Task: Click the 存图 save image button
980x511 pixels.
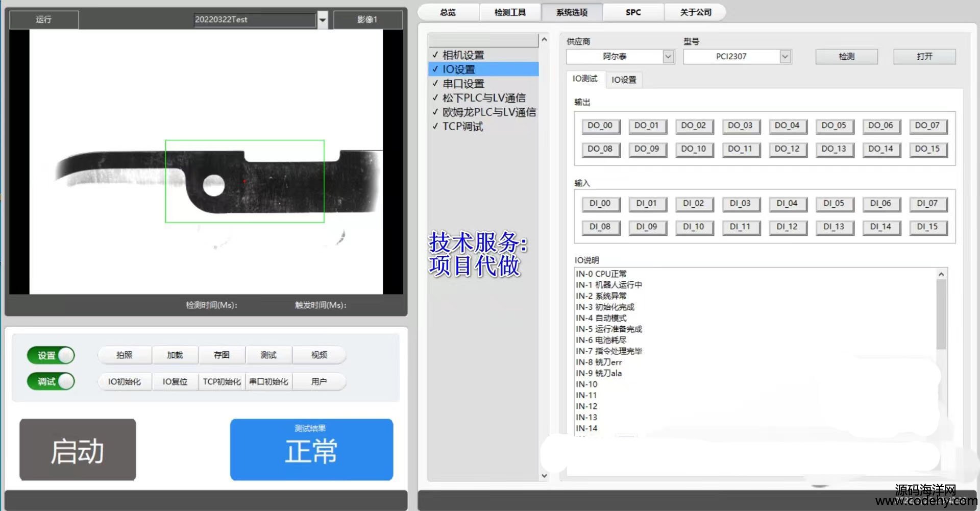Action: [x=222, y=355]
